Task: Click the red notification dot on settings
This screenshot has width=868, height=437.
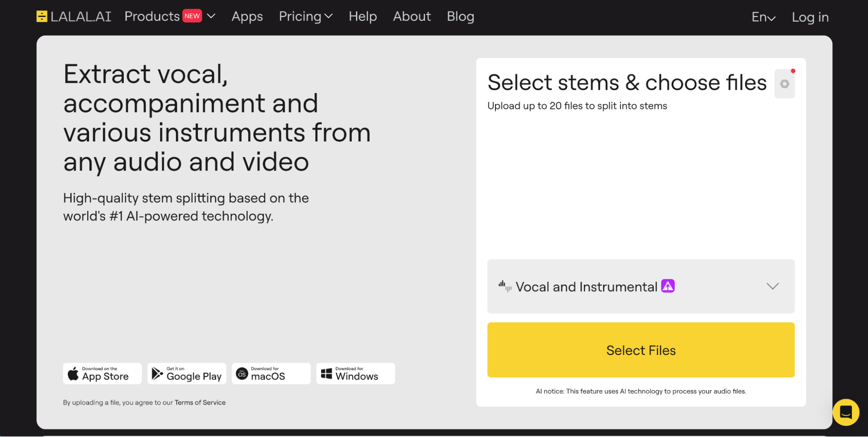Action: point(794,70)
